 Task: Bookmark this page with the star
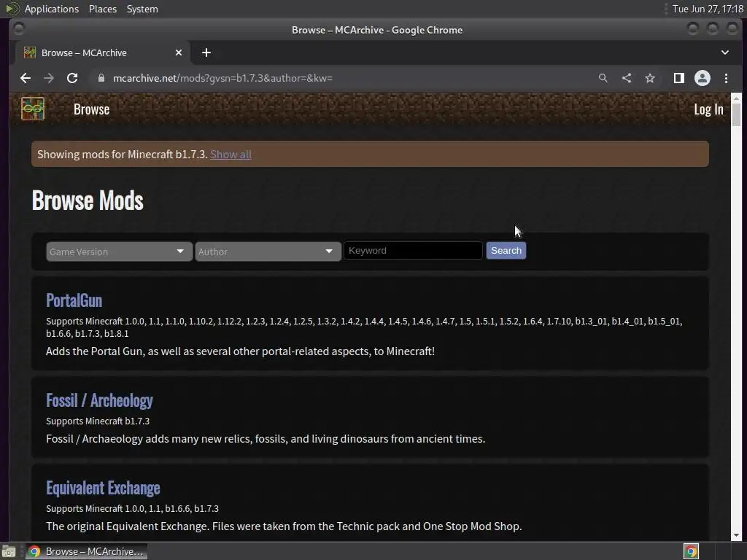pos(650,78)
